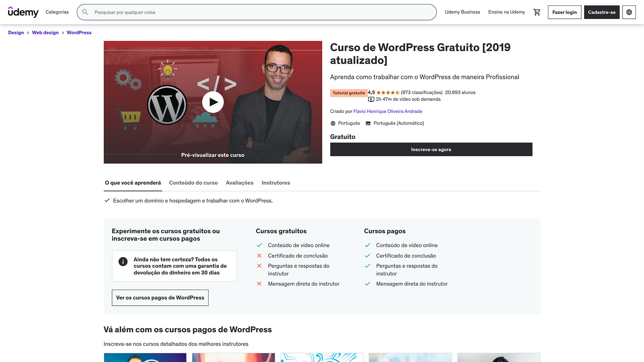Click the Português language globe icon
Viewport: 644px width, 362px height.
point(333,123)
